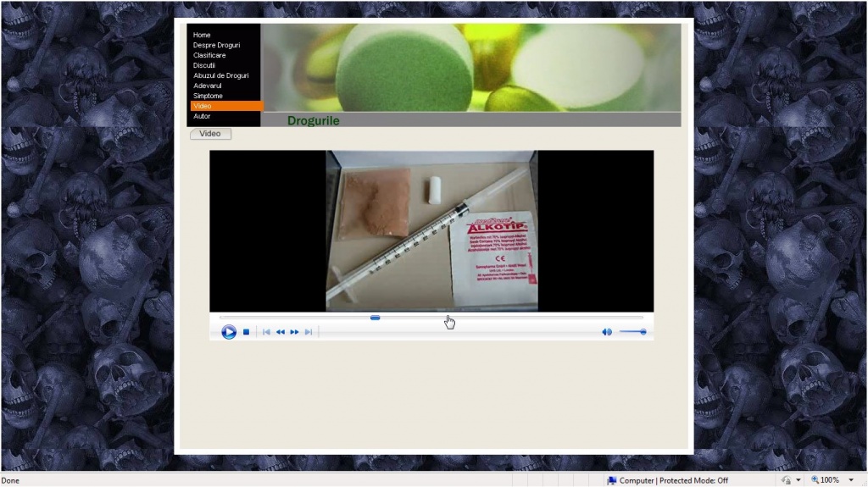Click the Previous track icon
Viewport: 868px width, 487px height.
pyautogui.click(x=266, y=332)
